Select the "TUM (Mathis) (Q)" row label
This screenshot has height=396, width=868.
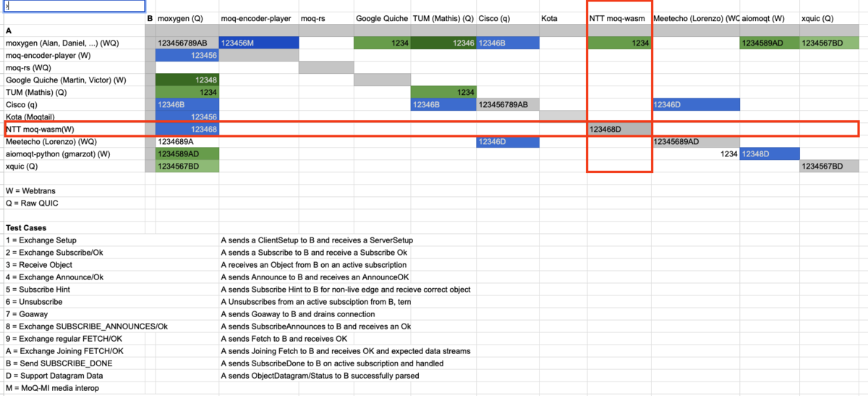[x=74, y=93]
